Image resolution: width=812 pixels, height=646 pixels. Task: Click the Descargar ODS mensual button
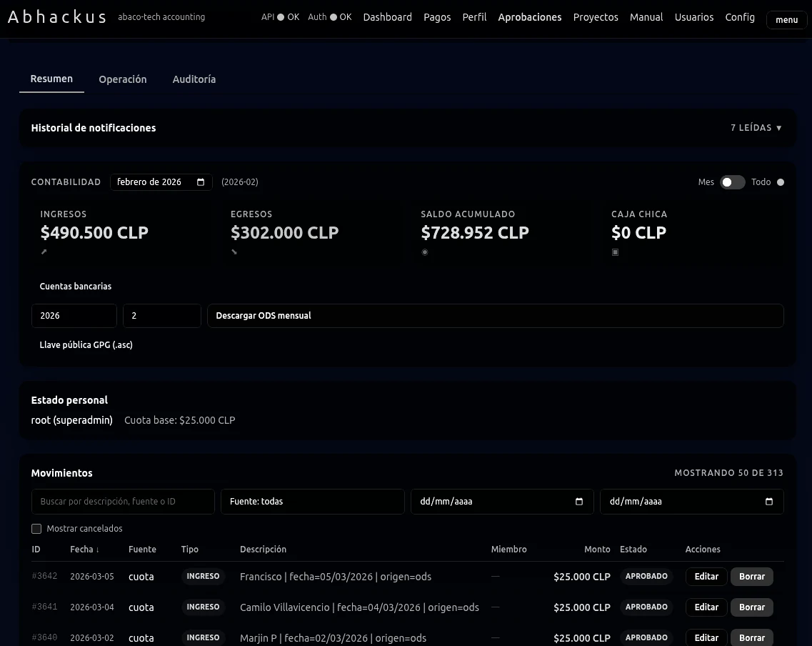(495, 315)
